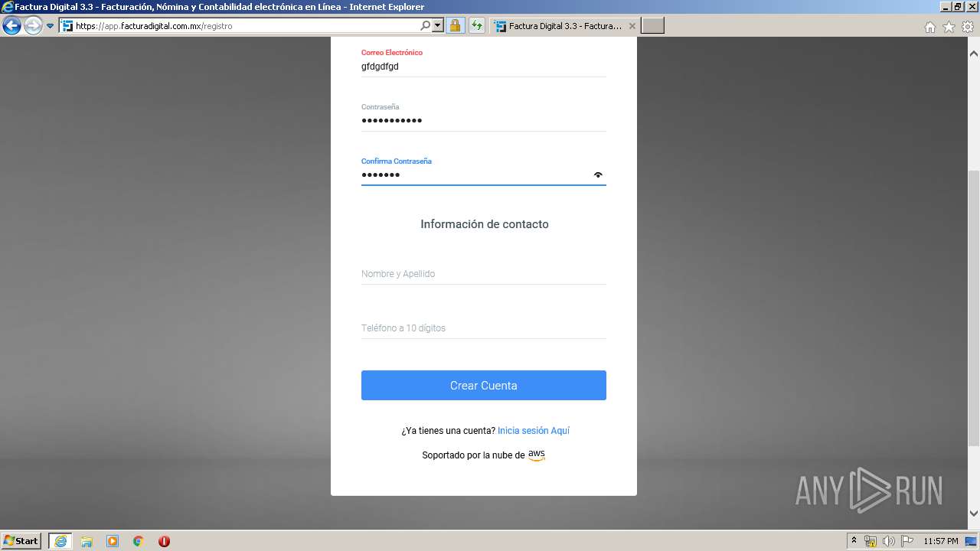Click the Teléfono a 10 dígitos field
Image resolution: width=980 pixels, height=551 pixels.
pyautogui.click(x=484, y=328)
